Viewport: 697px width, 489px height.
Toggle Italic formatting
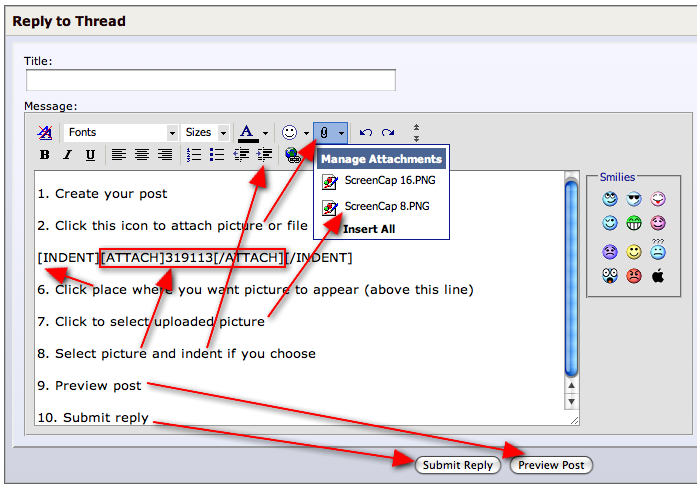pyautogui.click(x=67, y=155)
